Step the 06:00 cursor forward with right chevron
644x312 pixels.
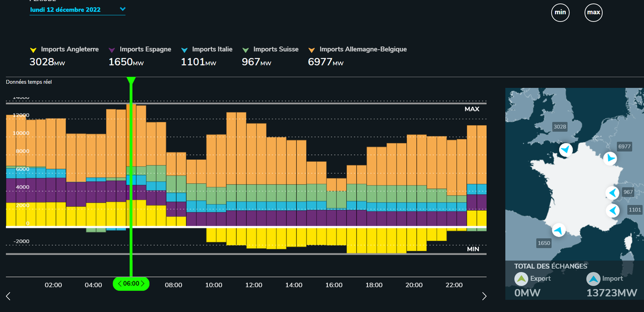[x=142, y=284]
